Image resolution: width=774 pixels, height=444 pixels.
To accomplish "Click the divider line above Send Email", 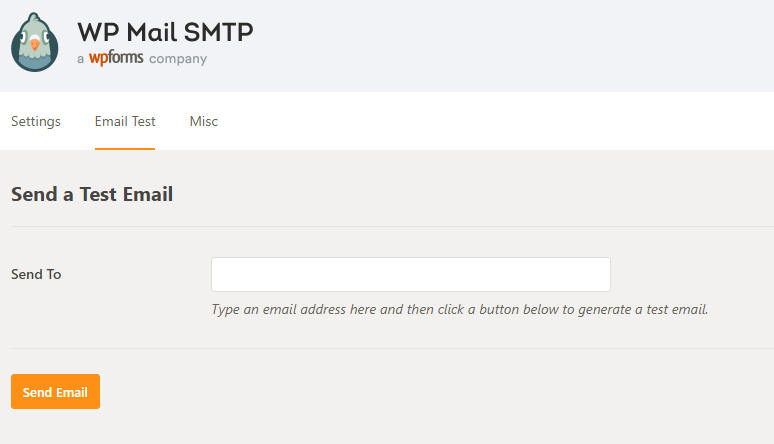I will [x=392, y=348].
